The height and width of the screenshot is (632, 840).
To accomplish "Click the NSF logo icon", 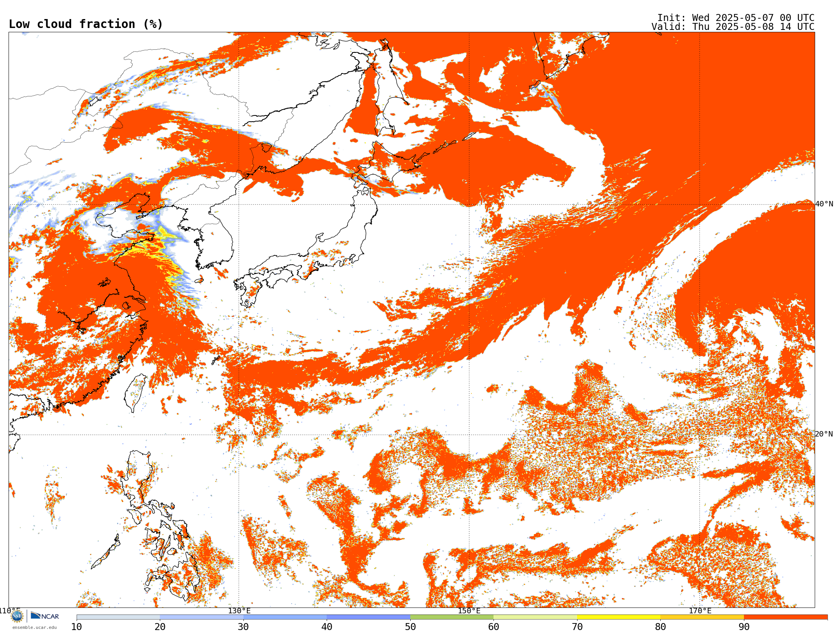I will coord(17,616).
